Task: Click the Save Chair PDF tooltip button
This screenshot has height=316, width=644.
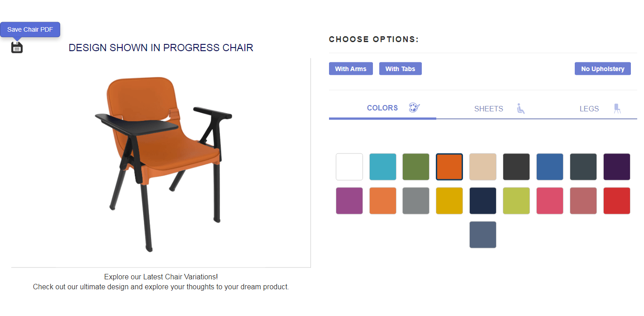Action: [x=30, y=29]
